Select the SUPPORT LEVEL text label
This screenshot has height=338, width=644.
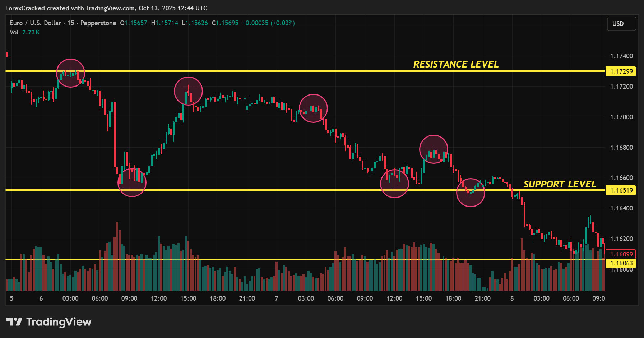coord(560,184)
